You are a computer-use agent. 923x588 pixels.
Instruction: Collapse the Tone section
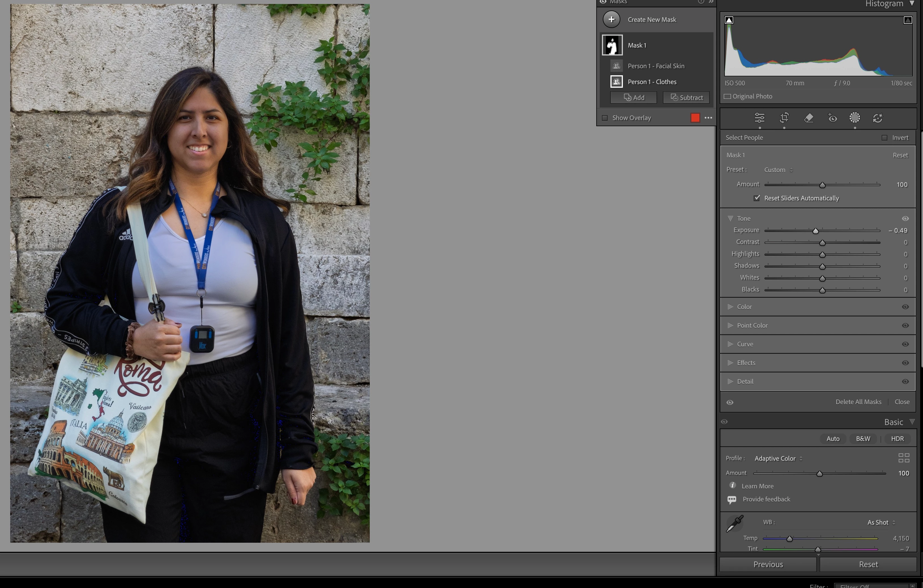click(x=730, y=218)
